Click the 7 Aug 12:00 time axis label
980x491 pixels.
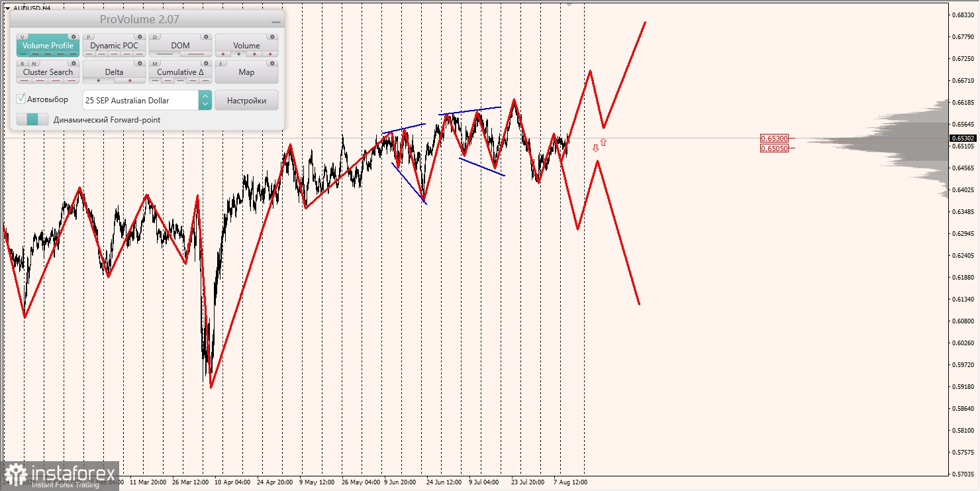[x=570, y=482]
